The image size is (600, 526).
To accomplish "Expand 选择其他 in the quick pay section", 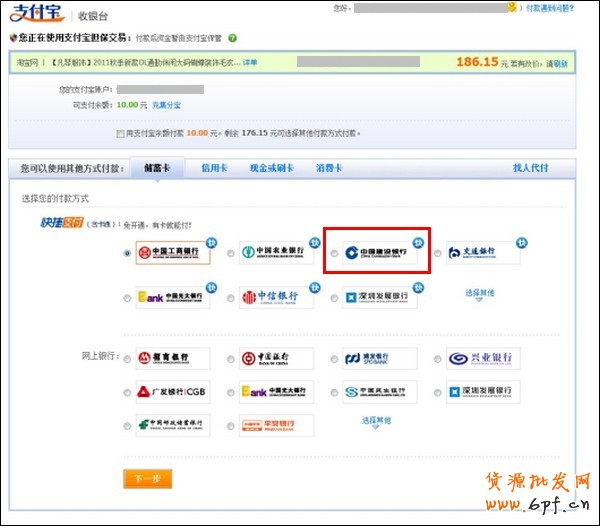I will point(480,293).
